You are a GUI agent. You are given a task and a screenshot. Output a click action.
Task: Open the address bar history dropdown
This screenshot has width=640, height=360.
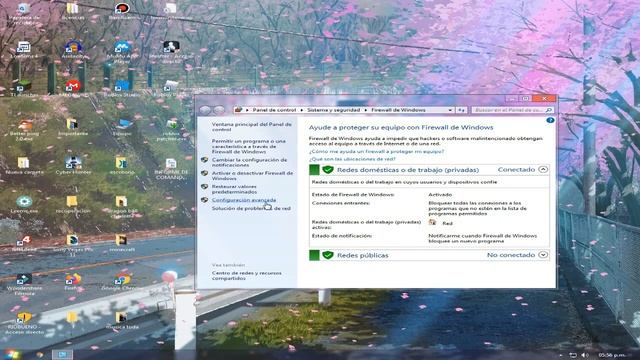click(450, 110)
